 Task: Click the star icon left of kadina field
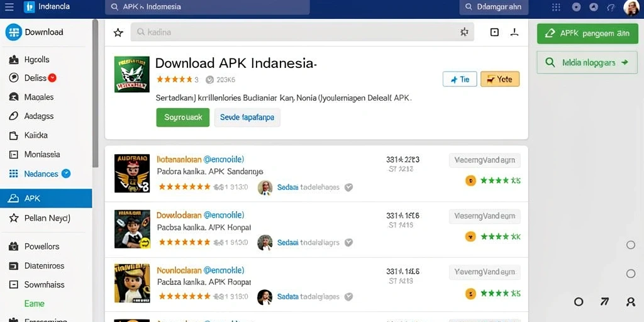pyautogui.click(x=118, y=33)
